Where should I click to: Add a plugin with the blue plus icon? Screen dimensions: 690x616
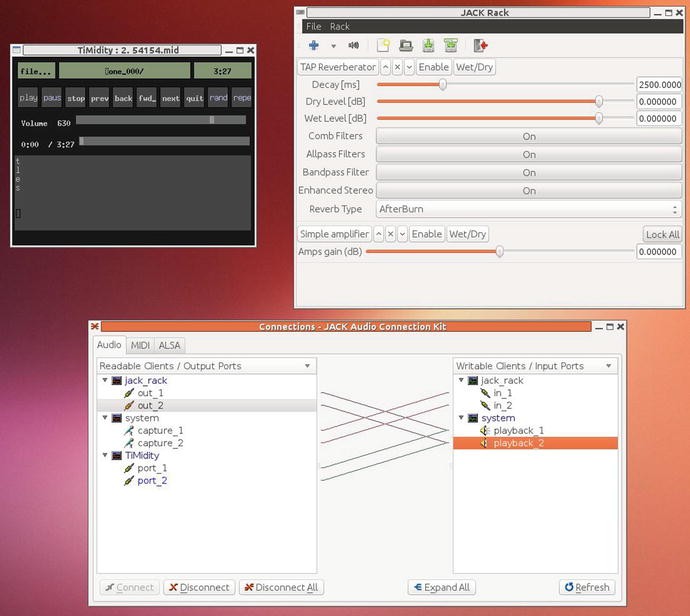pos(314,45)
